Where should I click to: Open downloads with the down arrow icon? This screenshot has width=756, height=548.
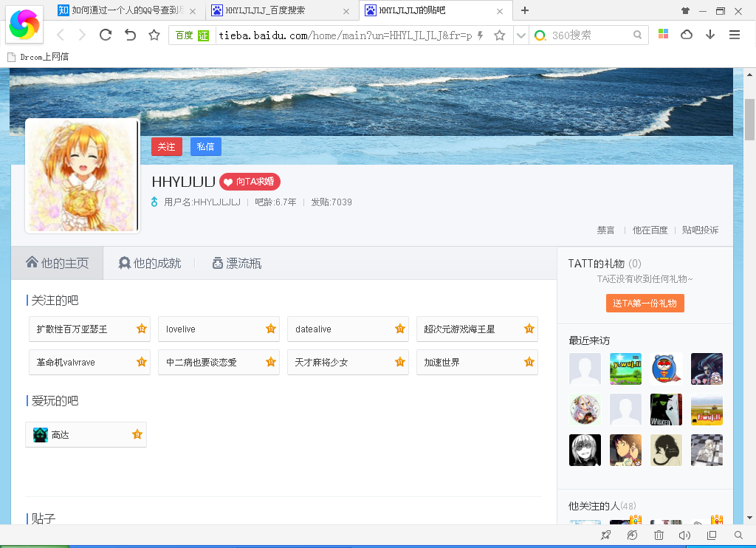coord(710,34)
